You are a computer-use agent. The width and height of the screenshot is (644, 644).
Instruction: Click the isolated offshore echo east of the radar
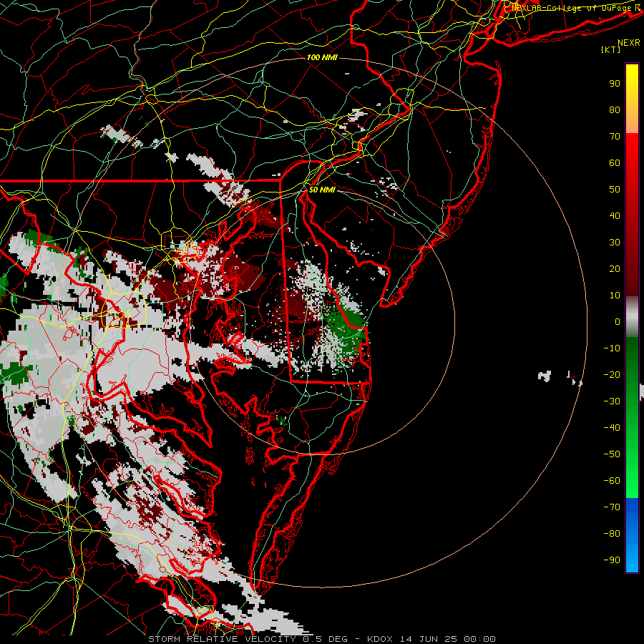[545, 376]
